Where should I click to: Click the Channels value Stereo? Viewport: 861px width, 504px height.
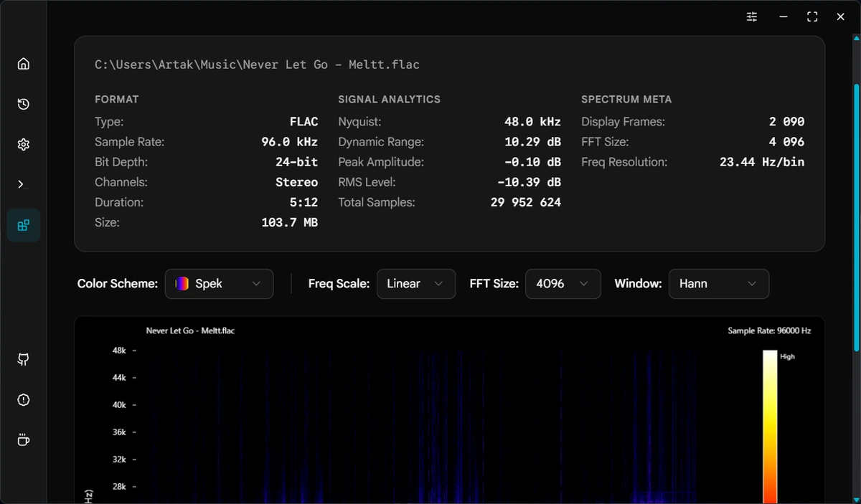point(296,182)
